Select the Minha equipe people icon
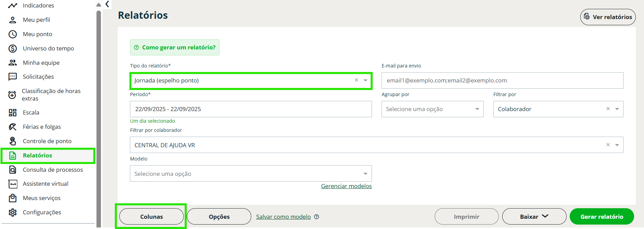This screenshot has height=229, width=644. tap(13, 63)
